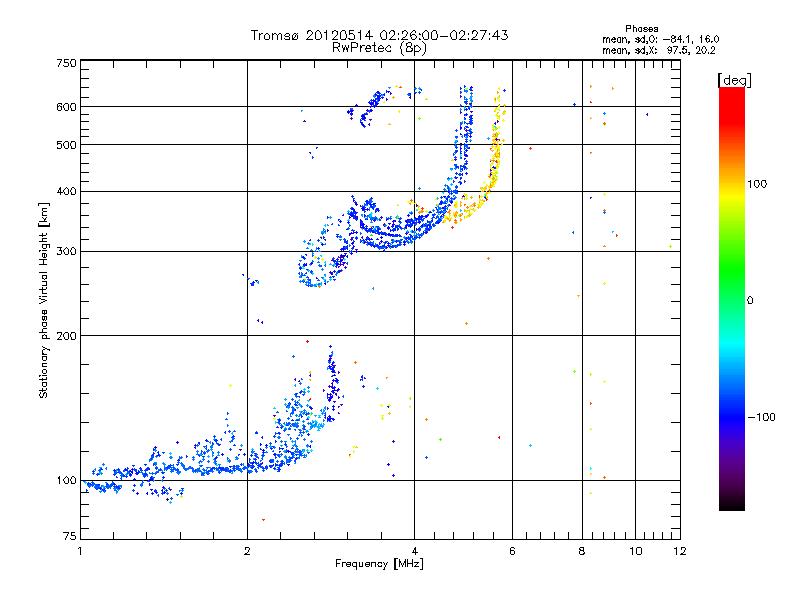Click the '-100' colorbar tick label
The width and height of the screenshot is (800, 600).
coord(762,417)
